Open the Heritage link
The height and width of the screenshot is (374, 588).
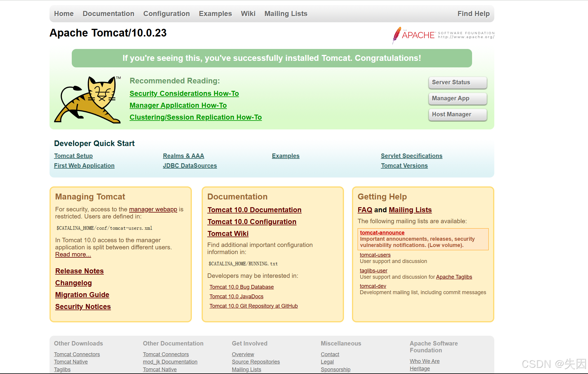[x=420, y=369]
